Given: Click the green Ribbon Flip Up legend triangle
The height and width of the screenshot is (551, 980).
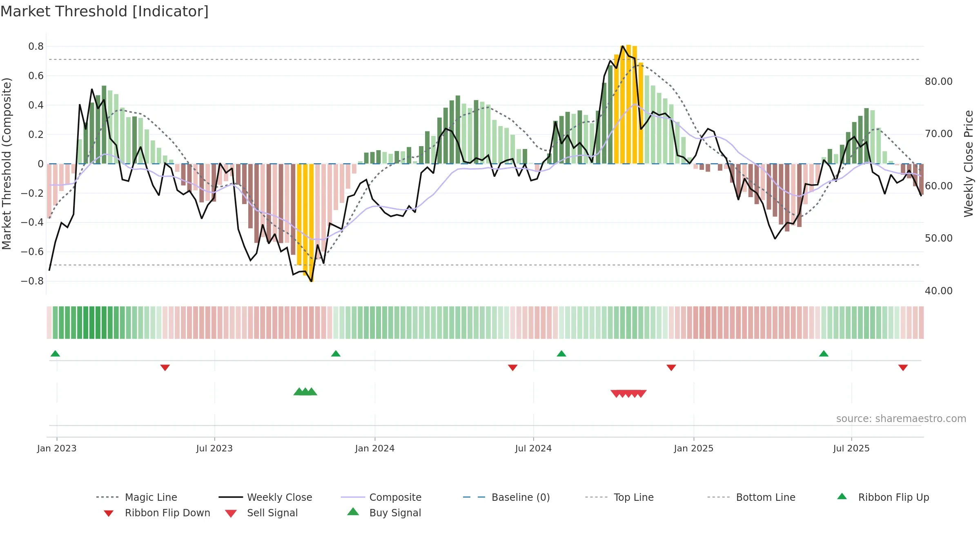Looking at the screenshot, I should coord(842,496).
